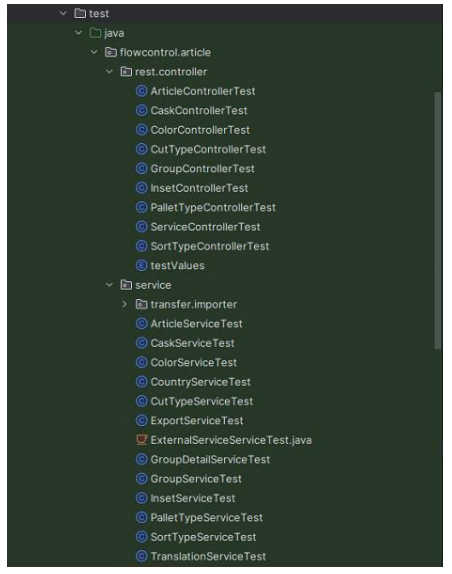Collapse the test folder chevron
Screen dimensions: 452x574
pos(63,14)
